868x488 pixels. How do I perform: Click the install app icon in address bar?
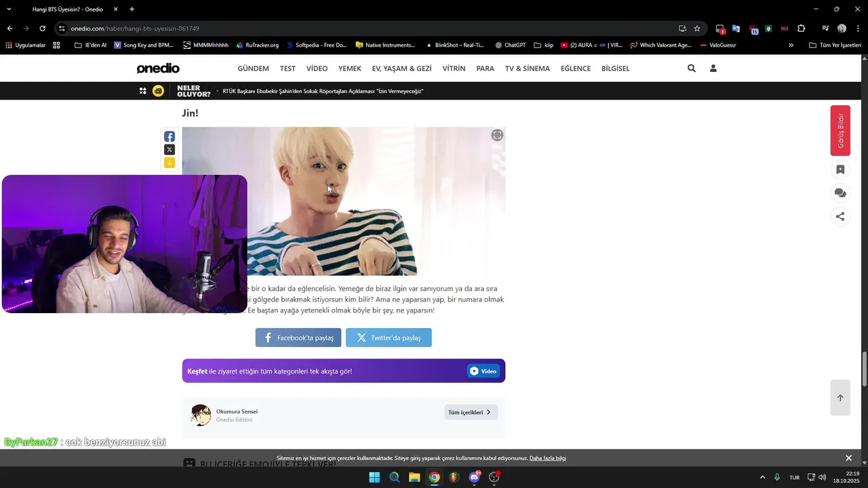click(x=682, y=28)
